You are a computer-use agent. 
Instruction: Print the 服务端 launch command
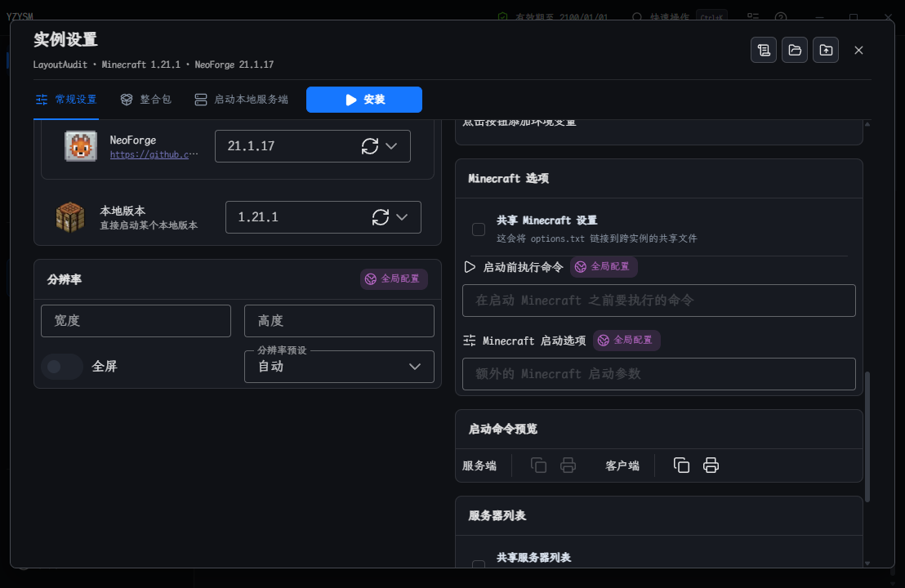(568, 465)
